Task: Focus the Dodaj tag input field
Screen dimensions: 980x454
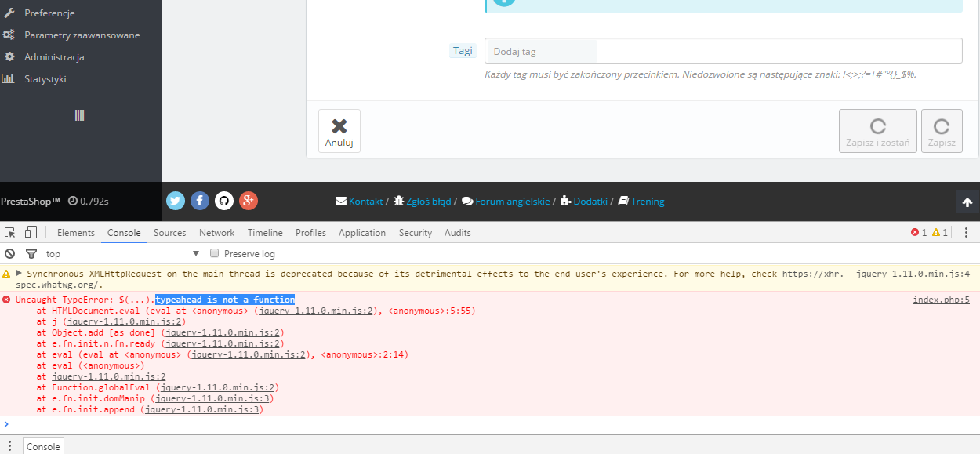Action: 723,51
